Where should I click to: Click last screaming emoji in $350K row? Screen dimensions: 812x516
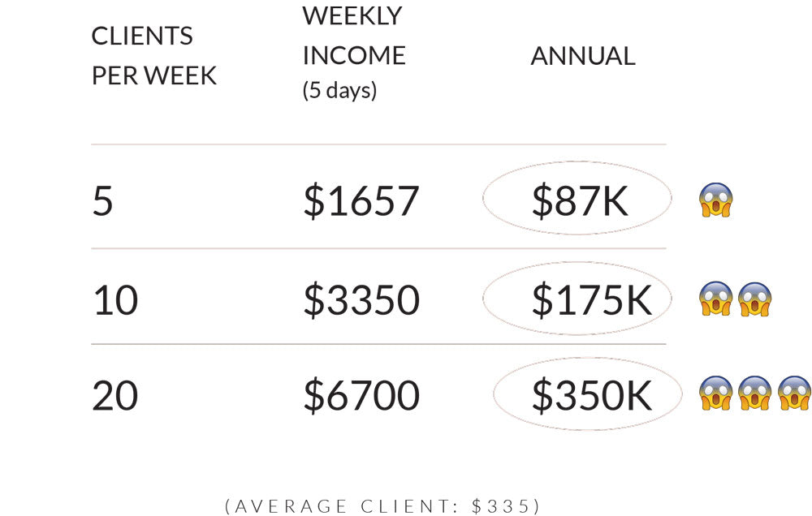click(x=794, y=393)
